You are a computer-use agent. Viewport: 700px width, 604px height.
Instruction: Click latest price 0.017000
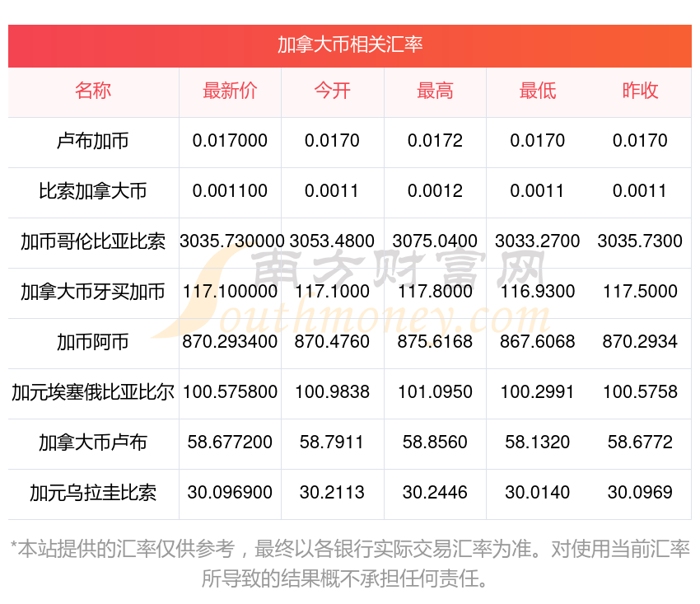tap(230, 141)
